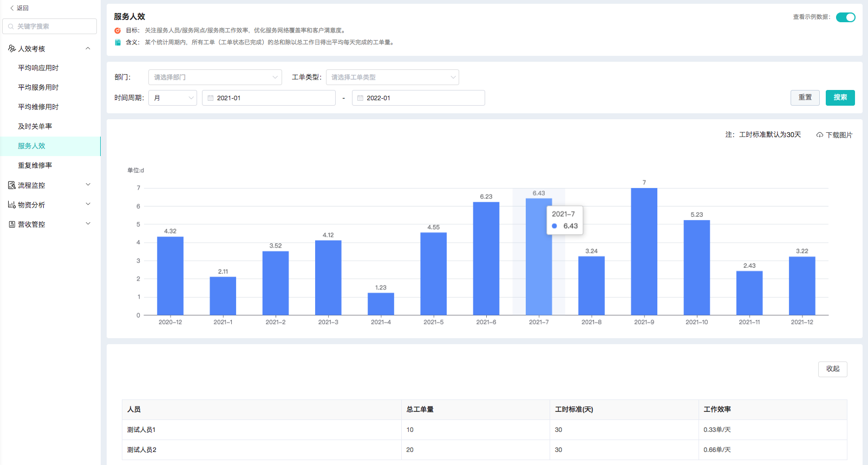Click the 2021-3 bar valued 4.12
This screenshot has height=465, width=868.
click(328, 277)
